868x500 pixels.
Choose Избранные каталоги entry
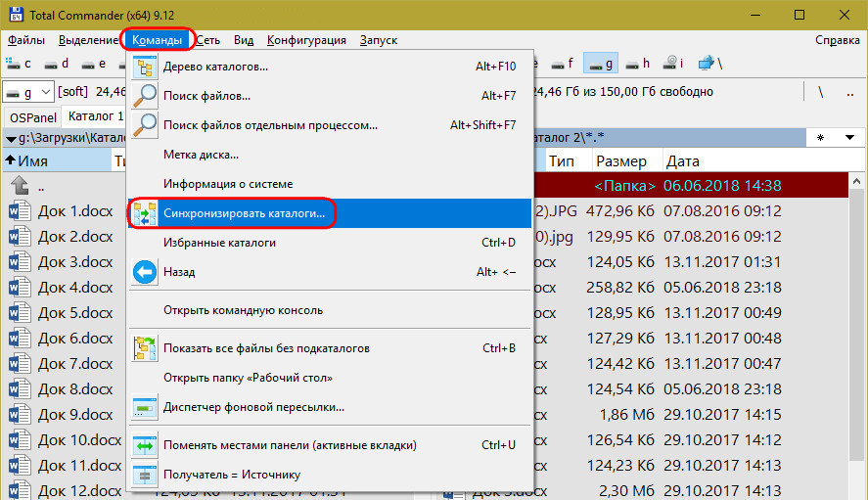click(330, 243)
